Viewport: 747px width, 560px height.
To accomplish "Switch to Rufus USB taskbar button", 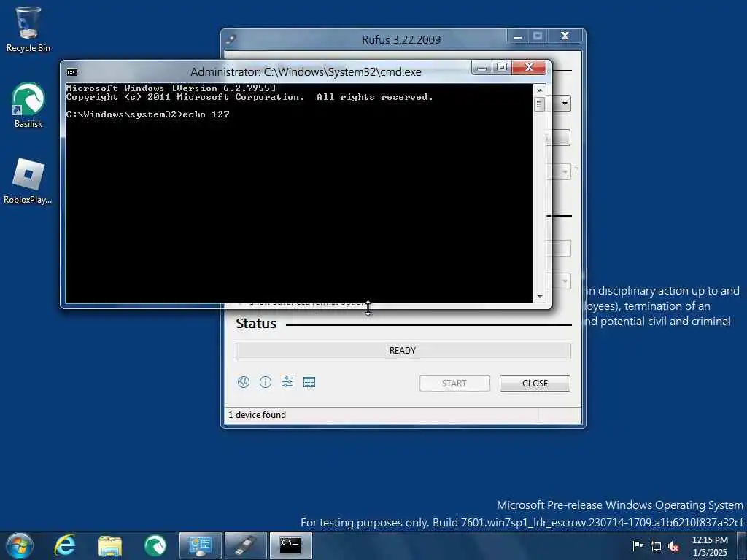I will click(x=246, y=545).
